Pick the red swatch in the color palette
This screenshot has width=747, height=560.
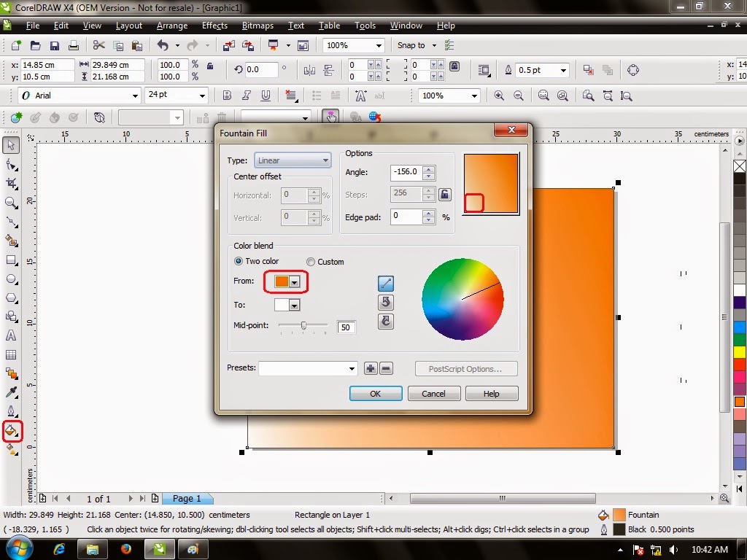coord(740,365)
